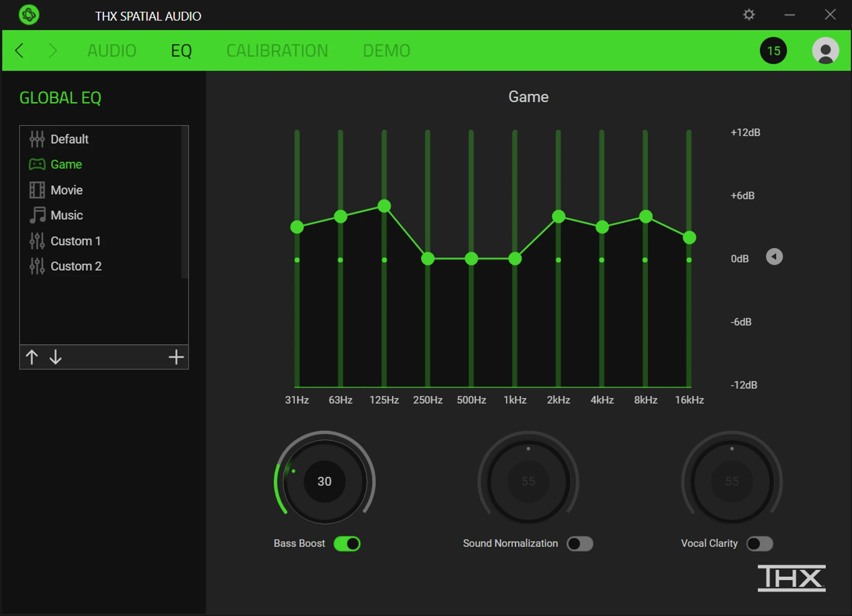Click the THX logo
Viewport: 852px width, 616px height.
[792, 578]
